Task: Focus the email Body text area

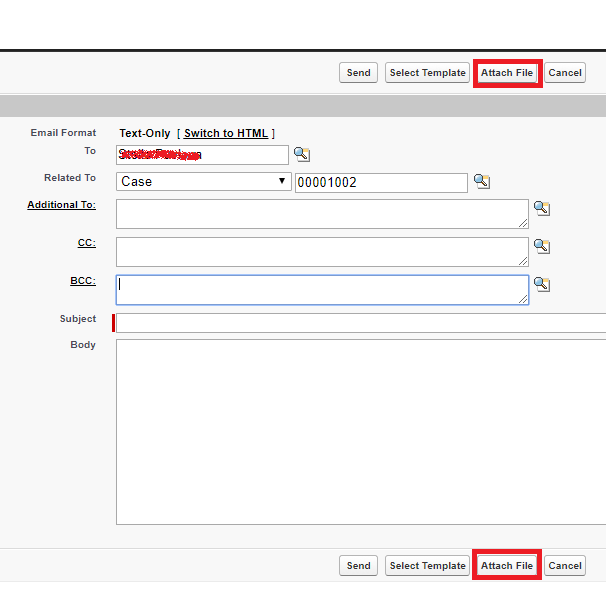Action: point(361,432)
